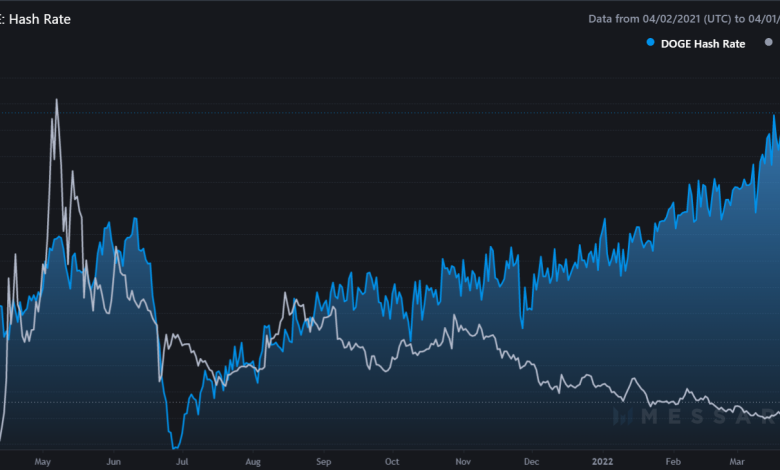This screenshot has height=470, width=780.
Task: Click the blue DOGE Hash Rate legend dot
Action: [651, 43]
